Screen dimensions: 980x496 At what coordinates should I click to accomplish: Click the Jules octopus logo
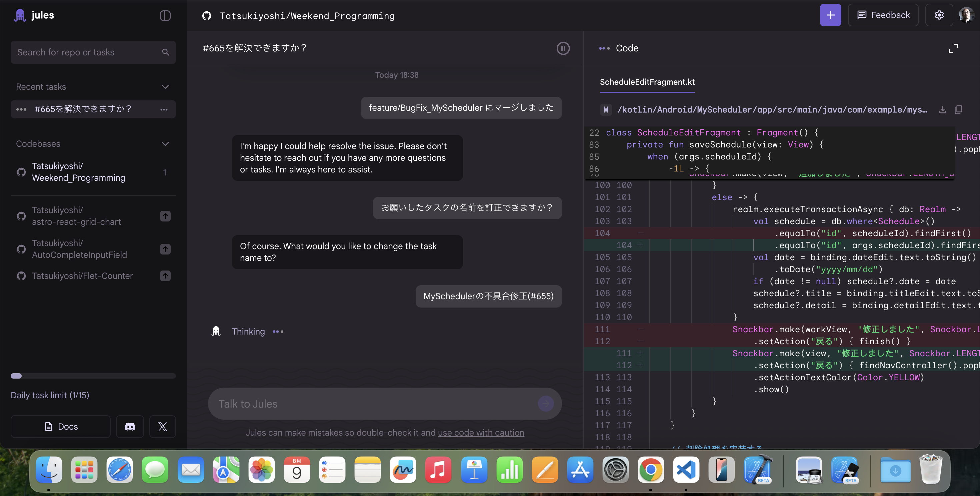(x=20, y=16)
